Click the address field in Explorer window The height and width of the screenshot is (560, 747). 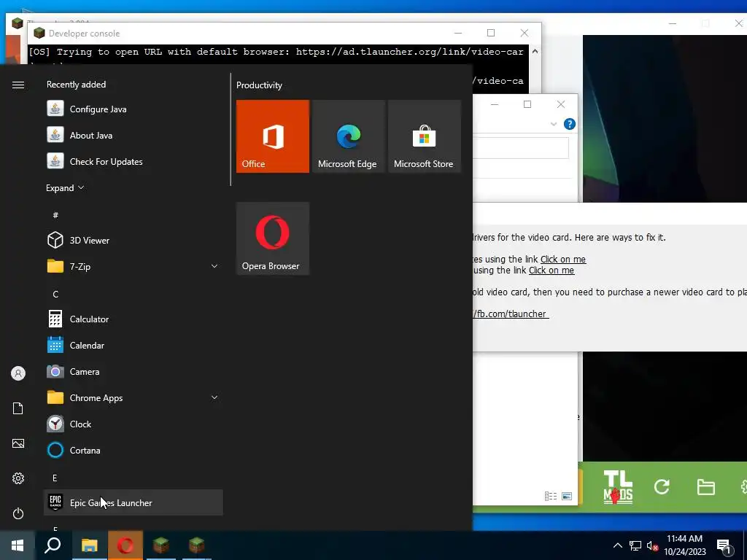coord(521,148)
